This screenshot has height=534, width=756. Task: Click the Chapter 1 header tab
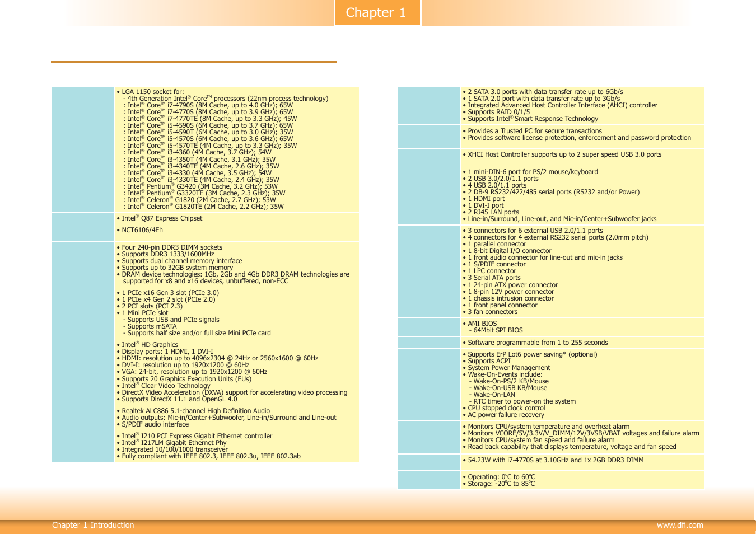tap(377, 12)
